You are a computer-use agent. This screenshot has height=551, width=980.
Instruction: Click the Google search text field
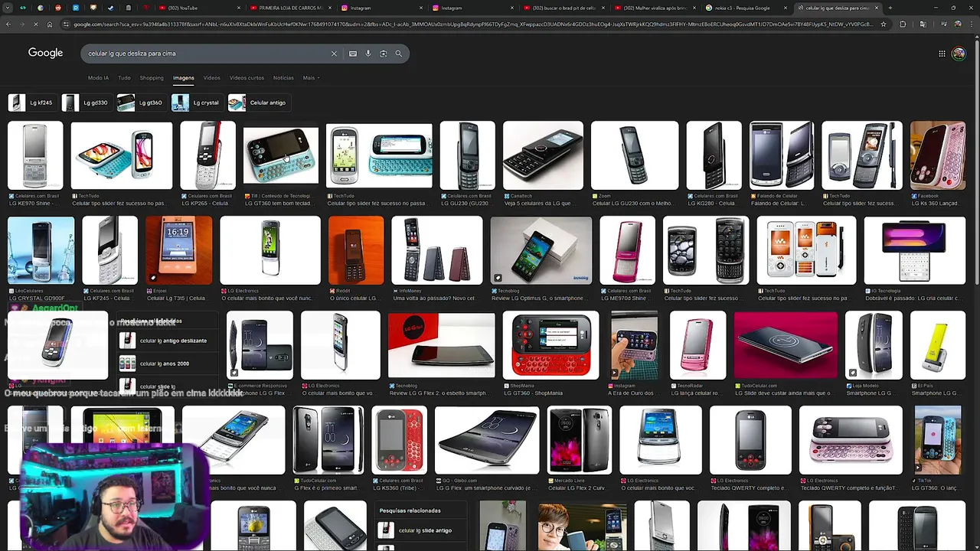click(207, 54)
